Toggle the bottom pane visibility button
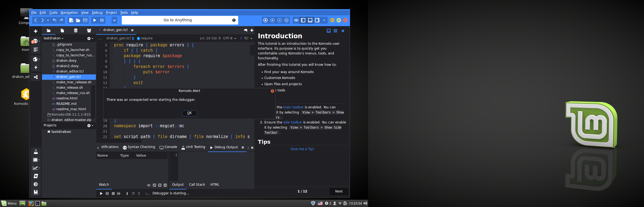 tap(310, 20)
